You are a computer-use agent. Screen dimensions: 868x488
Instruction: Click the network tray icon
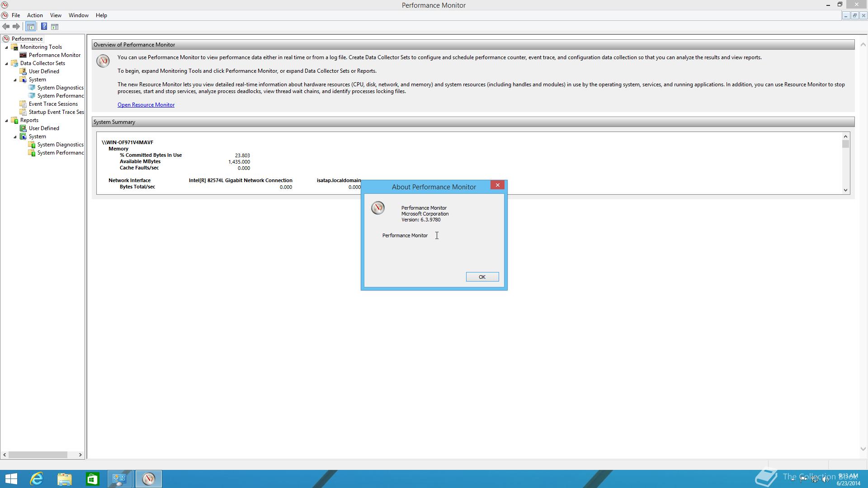coord(815,479)
